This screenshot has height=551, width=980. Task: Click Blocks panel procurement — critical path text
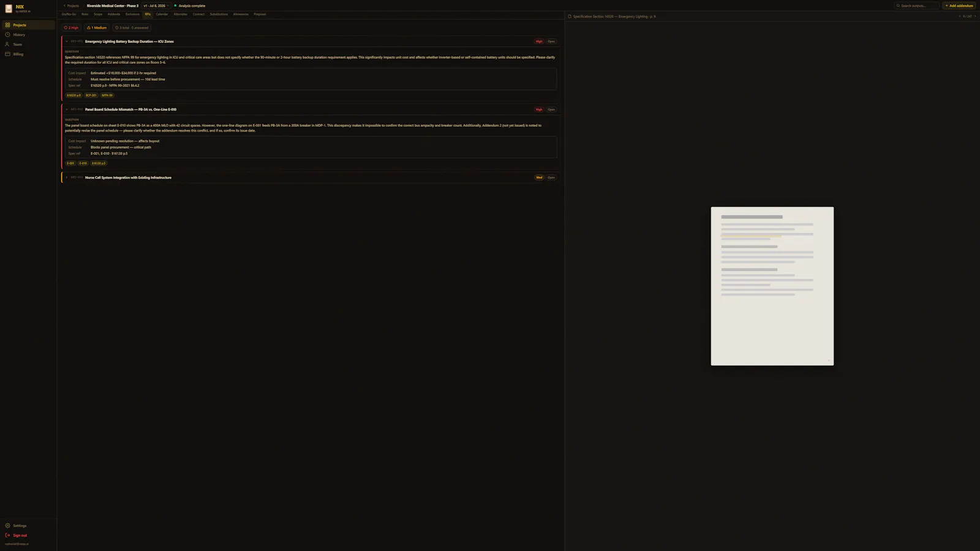(x=121, y=147)
